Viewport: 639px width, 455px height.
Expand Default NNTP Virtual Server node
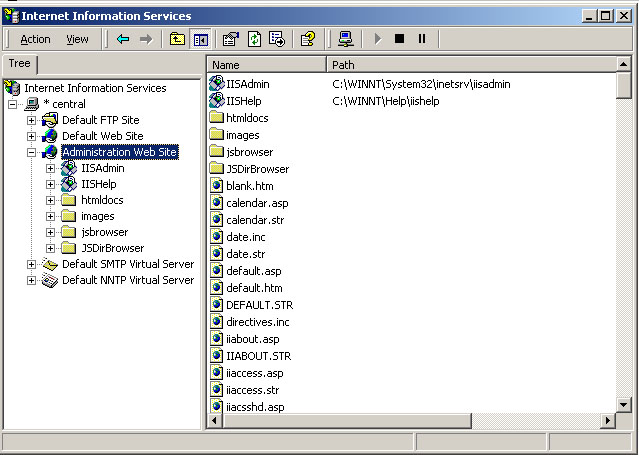click(x=31, y=281)
